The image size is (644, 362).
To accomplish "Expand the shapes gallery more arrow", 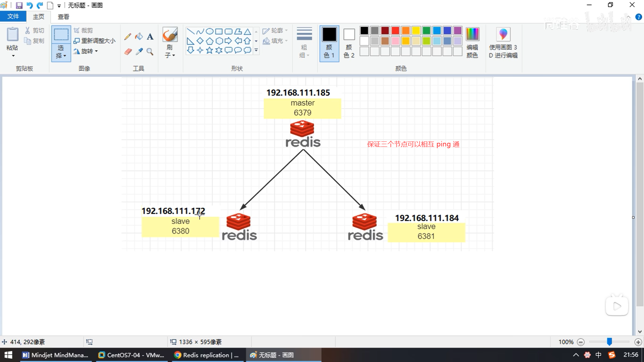I will tap(256, 50).
